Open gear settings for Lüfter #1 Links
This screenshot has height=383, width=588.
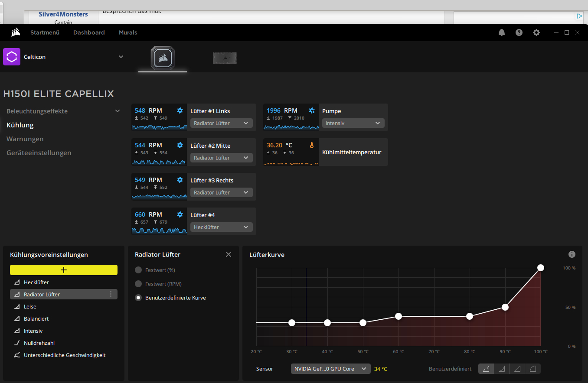click(180, 110)
